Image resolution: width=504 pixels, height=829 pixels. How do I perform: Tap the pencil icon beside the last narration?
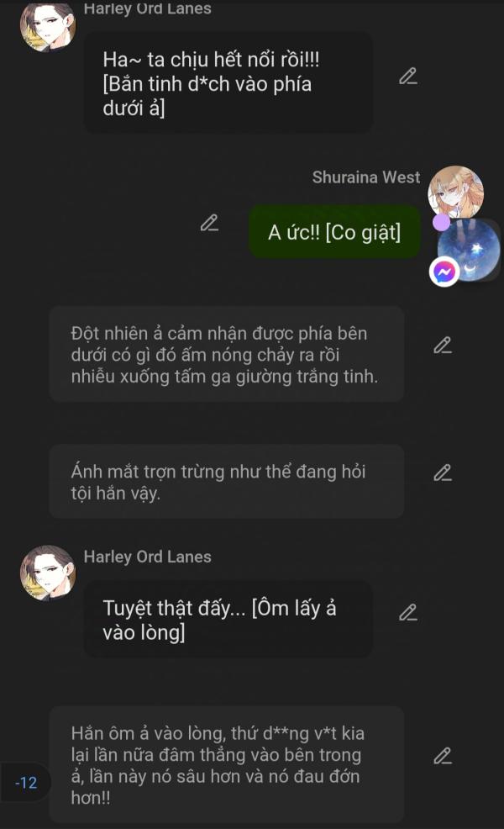click(442, 756)
